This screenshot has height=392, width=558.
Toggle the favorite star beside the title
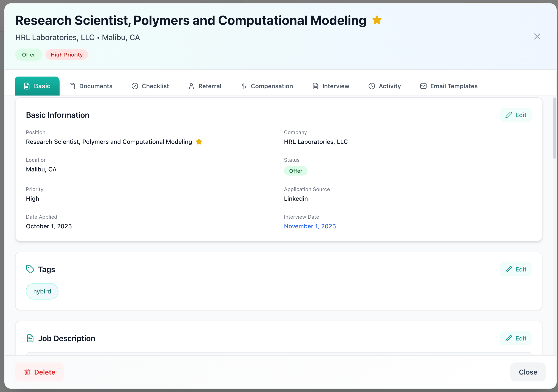coord(377,20)
